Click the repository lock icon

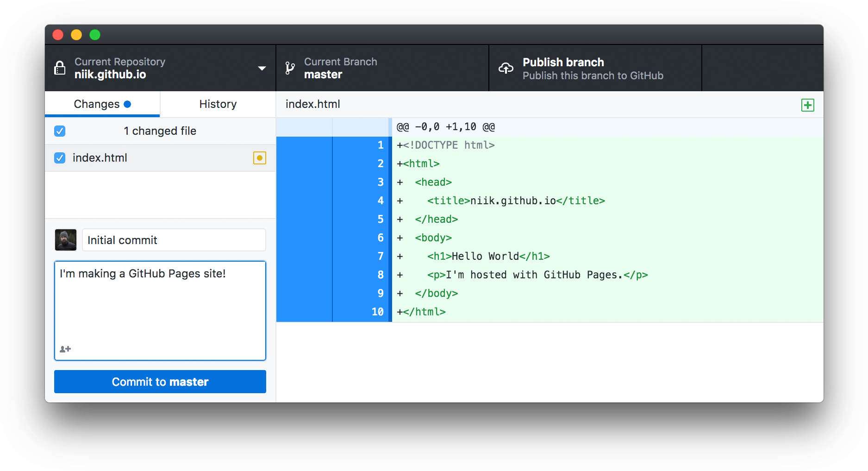[x=60, y=68]
